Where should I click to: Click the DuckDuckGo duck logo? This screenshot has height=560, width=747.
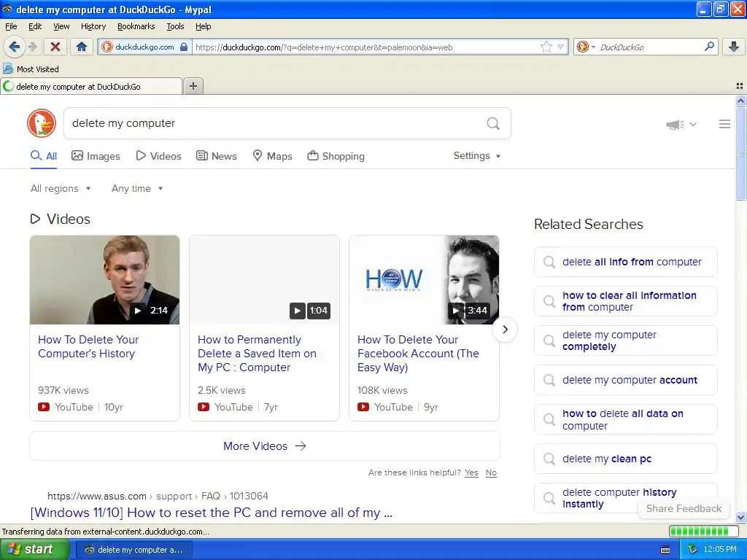click(x=42, y=122)
